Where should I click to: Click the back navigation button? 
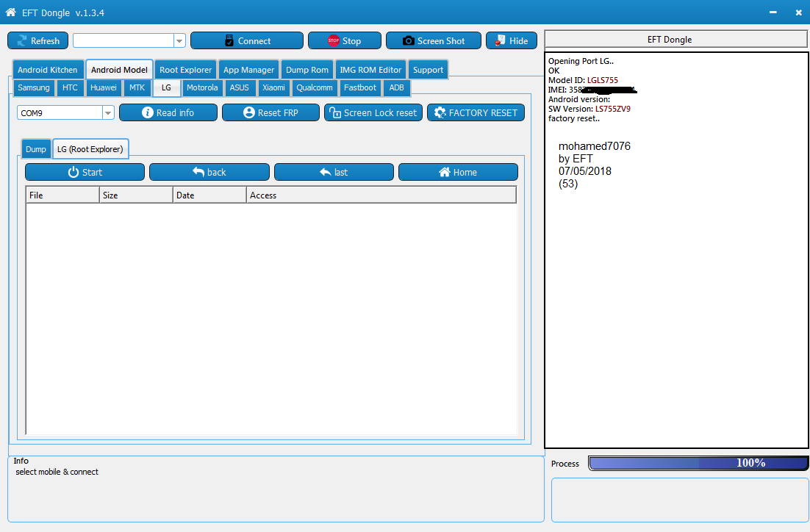coord(209,172)
